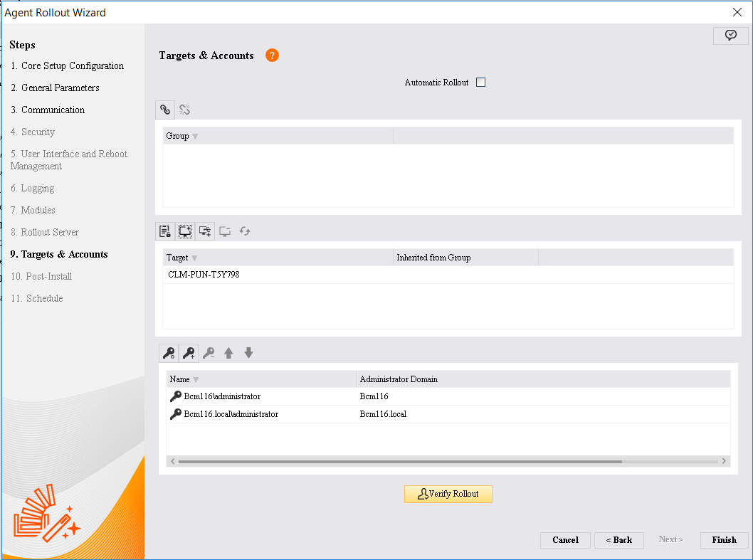The width and height of the screenshot is (753, 560).
Task: Open the General Parameters step
Action: click(x=60, y=88)
